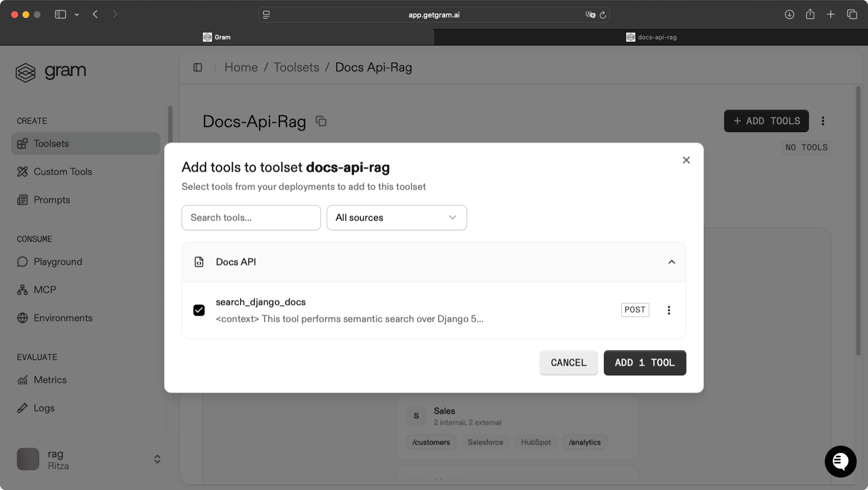Click the Search tools input field

point(251,218)
